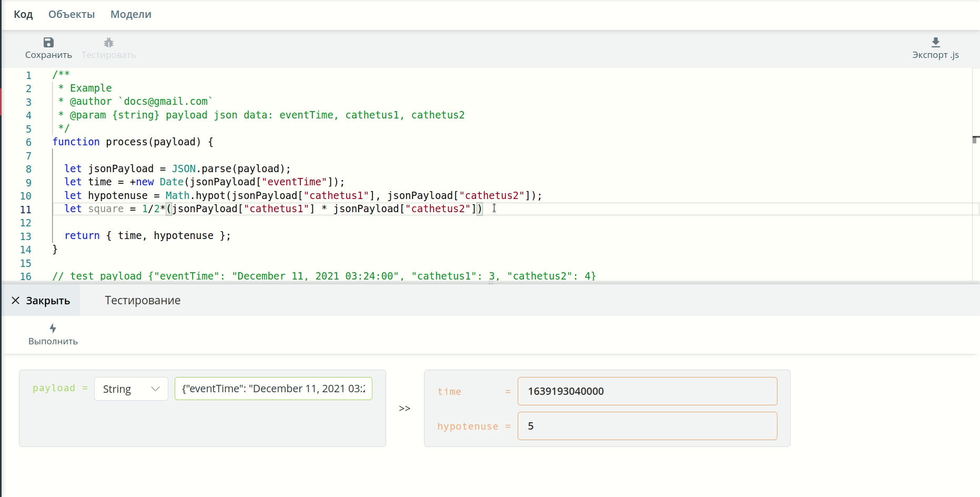This screenshot has height=497, width=980.
Task: Click the Export .js download icon
Action: coord(935,42)
